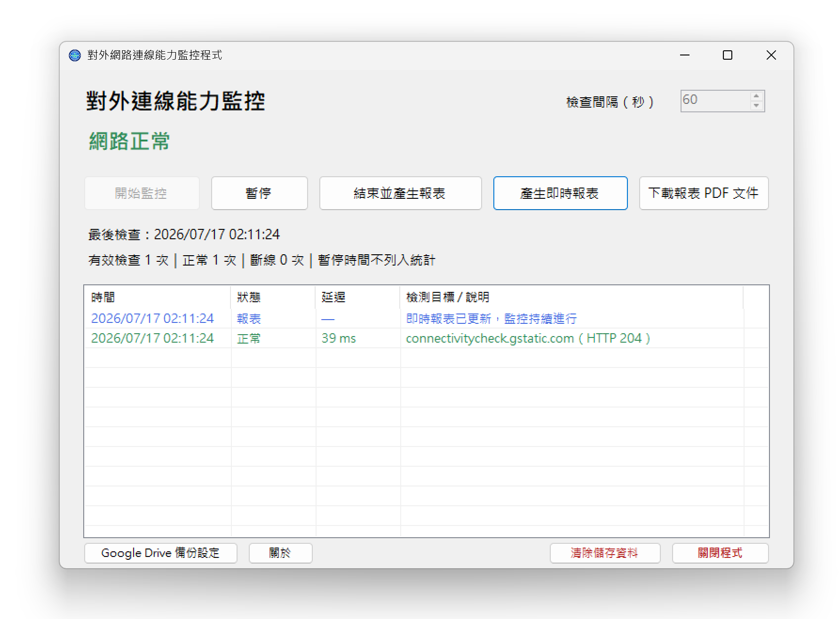The height and width of the screenshot is (619, 840).
Task: Decrease interval with the down stepper arrow
Action: point(756,106)
